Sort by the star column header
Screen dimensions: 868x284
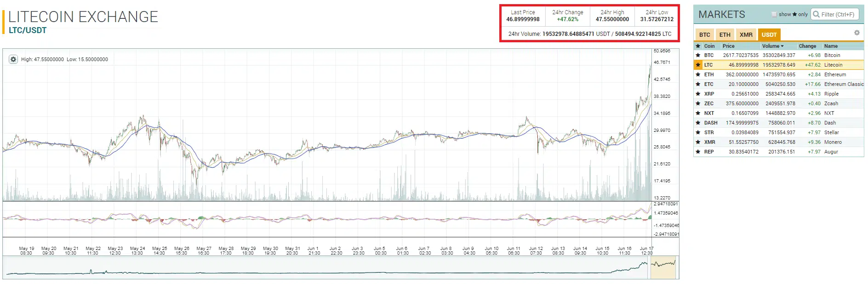pyautogui.click(x=698, y=46)
